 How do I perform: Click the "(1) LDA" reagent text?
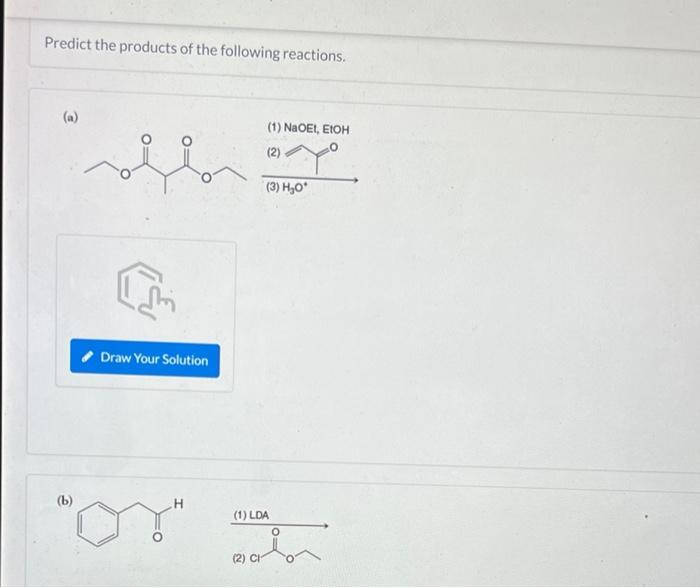251,515
